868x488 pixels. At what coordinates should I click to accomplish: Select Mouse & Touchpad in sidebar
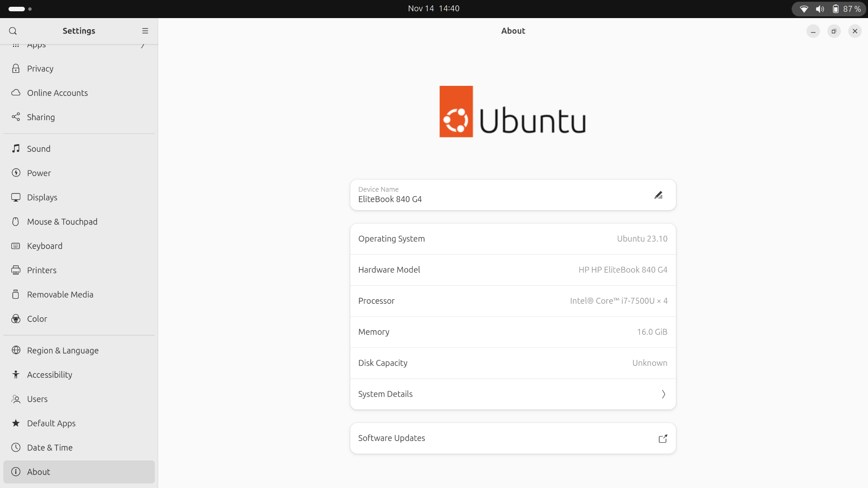(x=62, y=222)
